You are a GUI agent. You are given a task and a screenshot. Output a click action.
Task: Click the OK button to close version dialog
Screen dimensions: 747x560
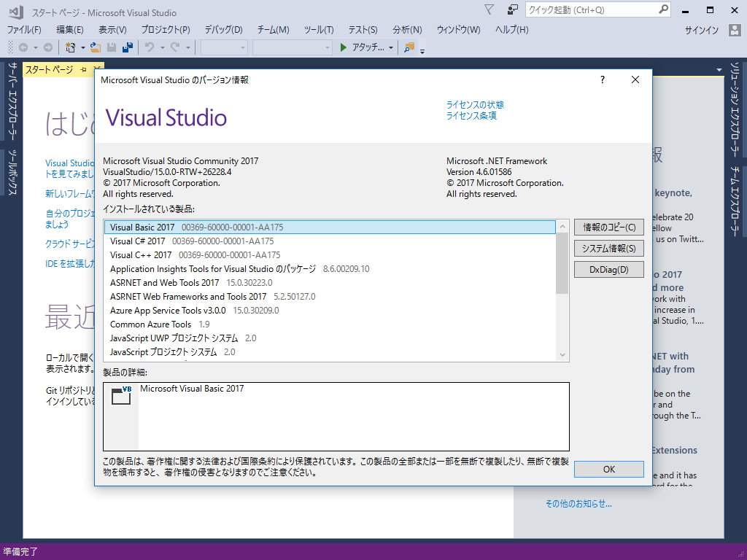coord(608,469)
